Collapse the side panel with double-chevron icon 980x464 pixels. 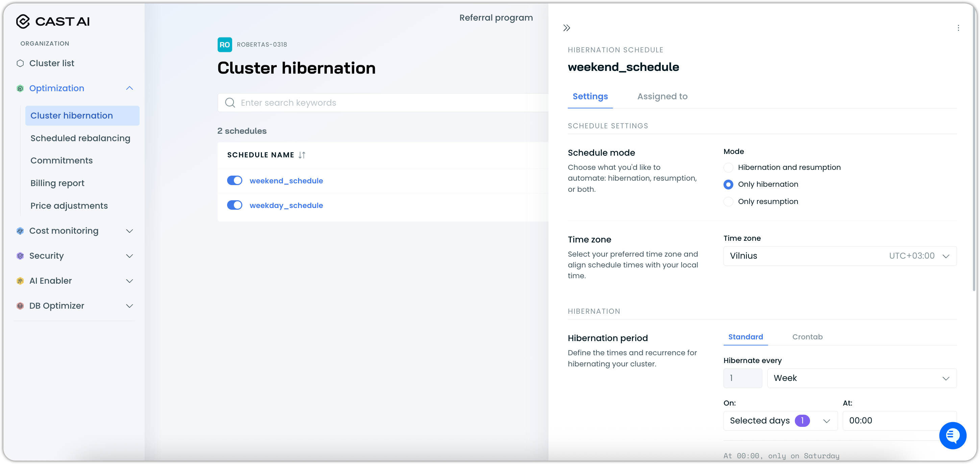point(566,28)
